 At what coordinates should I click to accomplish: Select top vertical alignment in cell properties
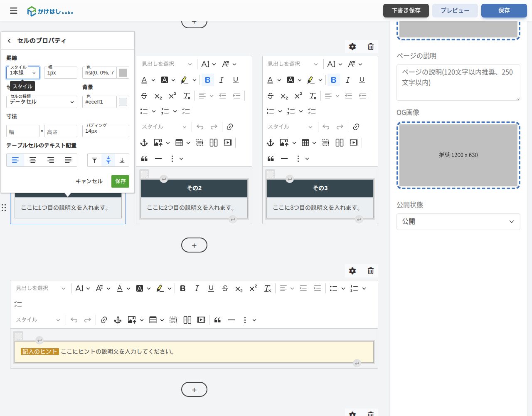95,160
